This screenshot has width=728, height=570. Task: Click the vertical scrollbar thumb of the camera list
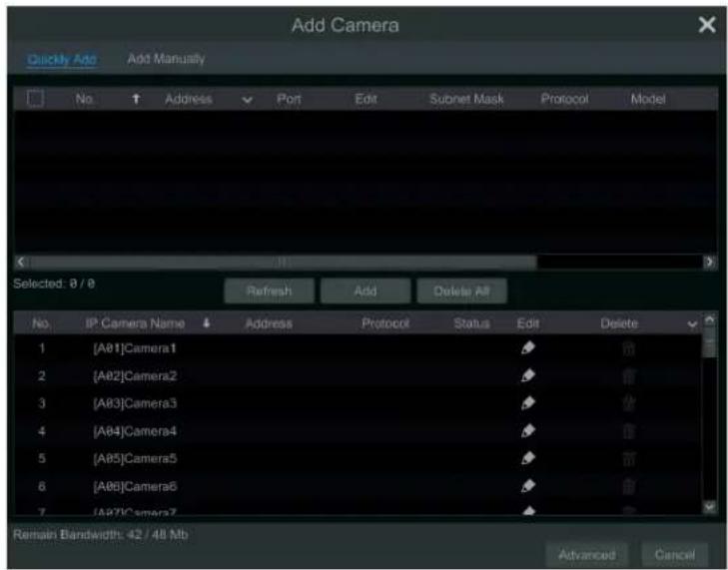(709, 342)
